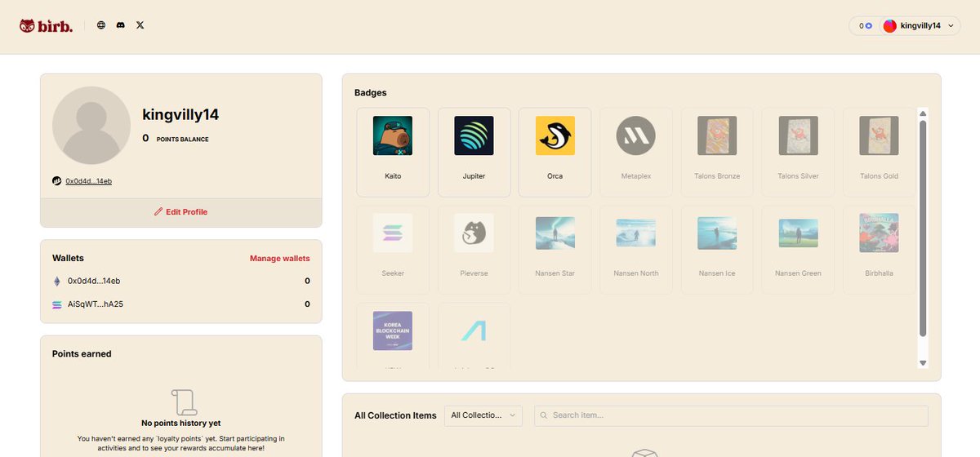Viewport: 980px width, 457px height.
Task: Open the X social icon
Action: [x=140, y=25]
